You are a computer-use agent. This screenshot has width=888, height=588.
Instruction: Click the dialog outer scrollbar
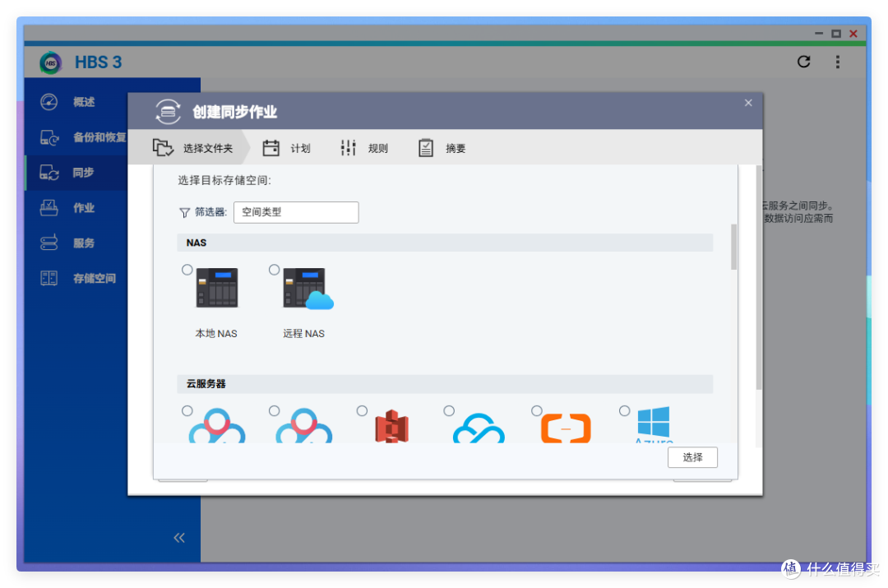[759, 278]
